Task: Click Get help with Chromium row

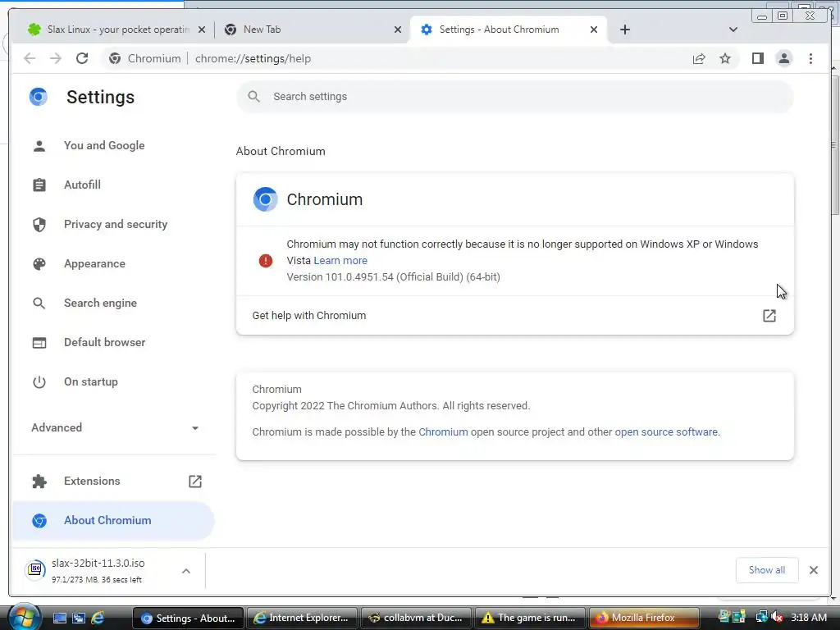Action: (x=514, y=316)
